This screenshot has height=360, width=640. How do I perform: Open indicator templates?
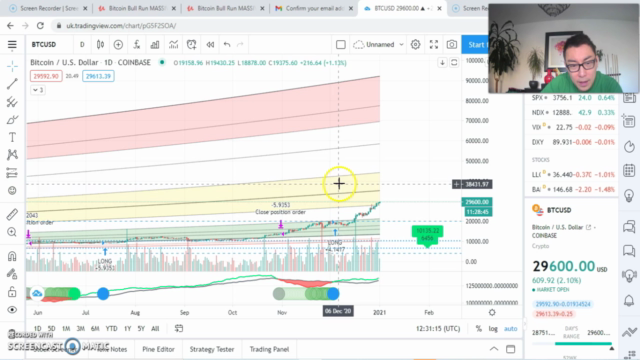(x=173, y=44)
